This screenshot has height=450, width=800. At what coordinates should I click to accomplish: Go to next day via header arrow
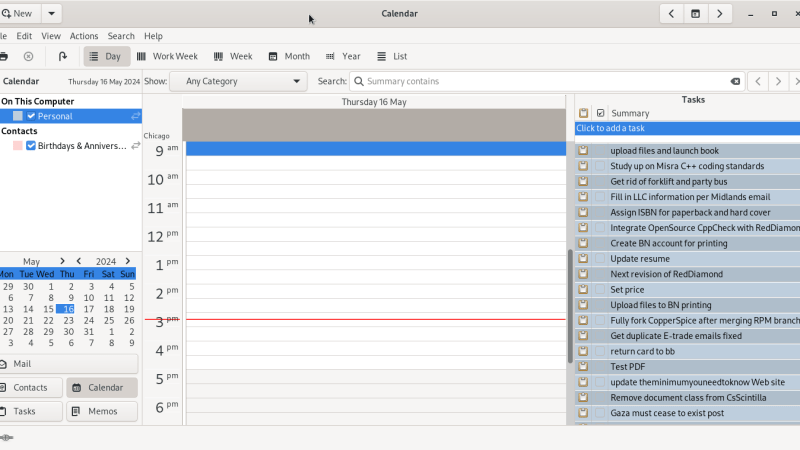pyautogui.click(x=720, y=14)
